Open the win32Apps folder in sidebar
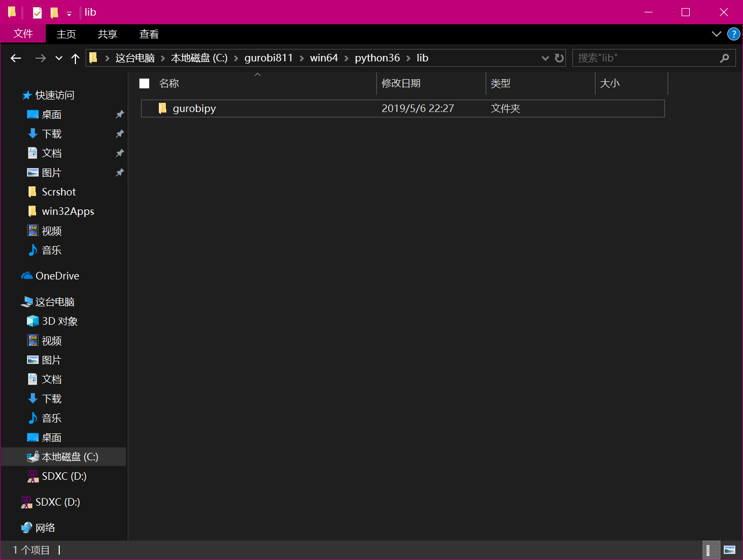 (x=68, y=212)
